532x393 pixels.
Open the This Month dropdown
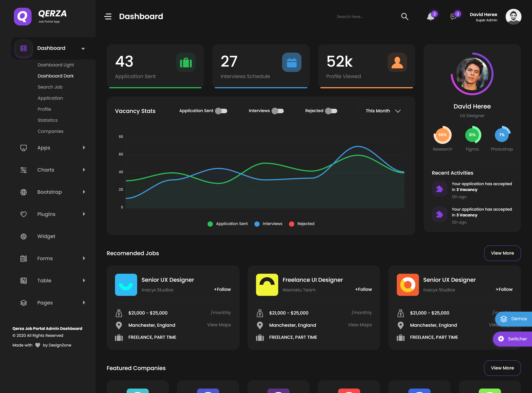click(x=383, y=111)
